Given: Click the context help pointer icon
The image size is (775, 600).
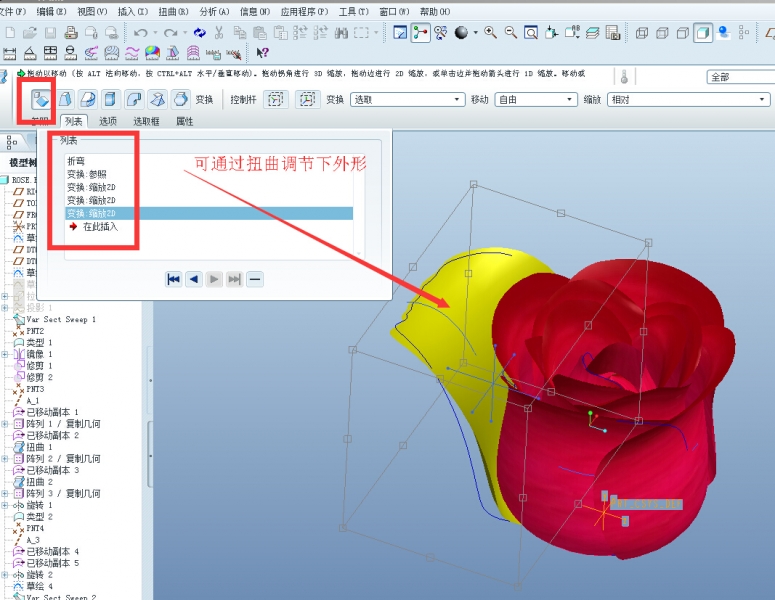Looking at the screenshot, I should point(263,53).
